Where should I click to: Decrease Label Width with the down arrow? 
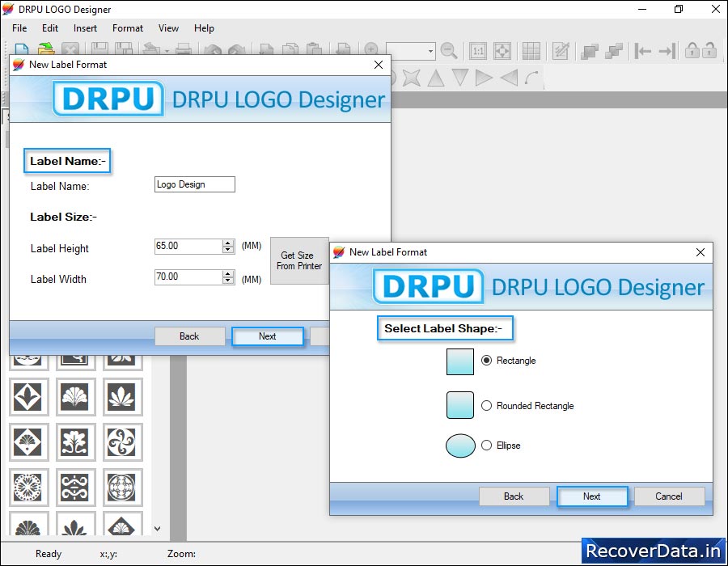pos(228,281)
